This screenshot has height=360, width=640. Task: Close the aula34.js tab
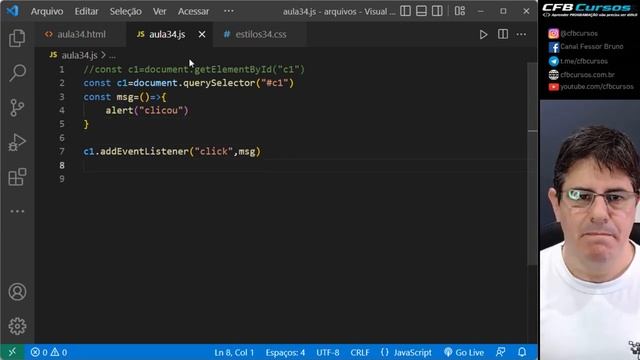pyautogui.click(x=202, y=34)
